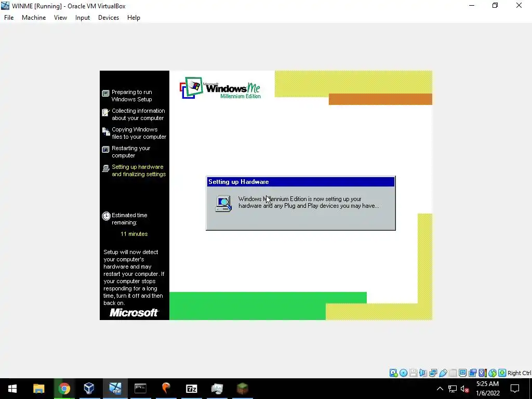
Task: Click the dialog message about Plug and Play
Action: pos(309,202)
